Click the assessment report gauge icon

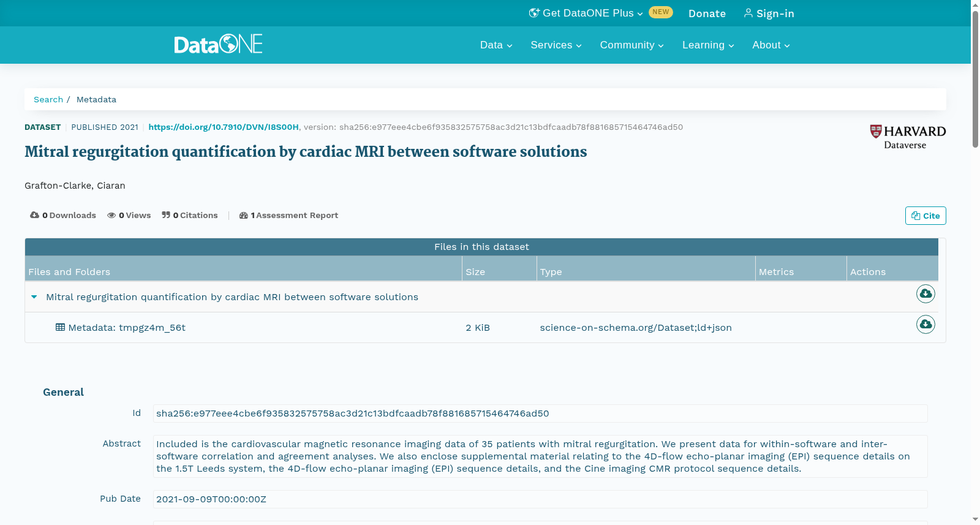coord(243,215)
